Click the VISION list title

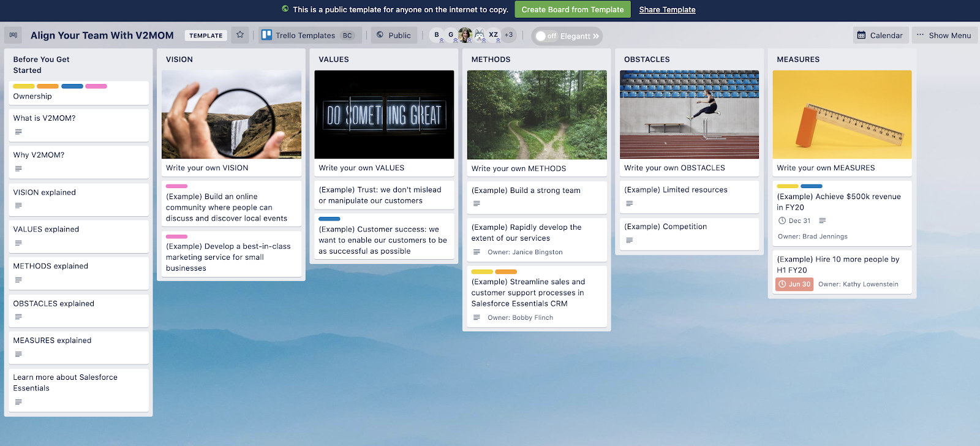point(179,59)
